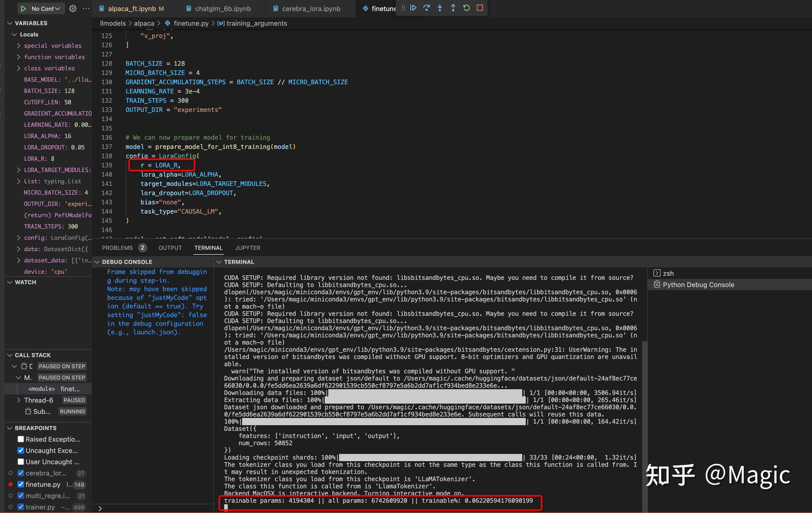This screenshot has height=513, width=812.
Task: Select the zsh terminal session
Action: click(668, 273)
